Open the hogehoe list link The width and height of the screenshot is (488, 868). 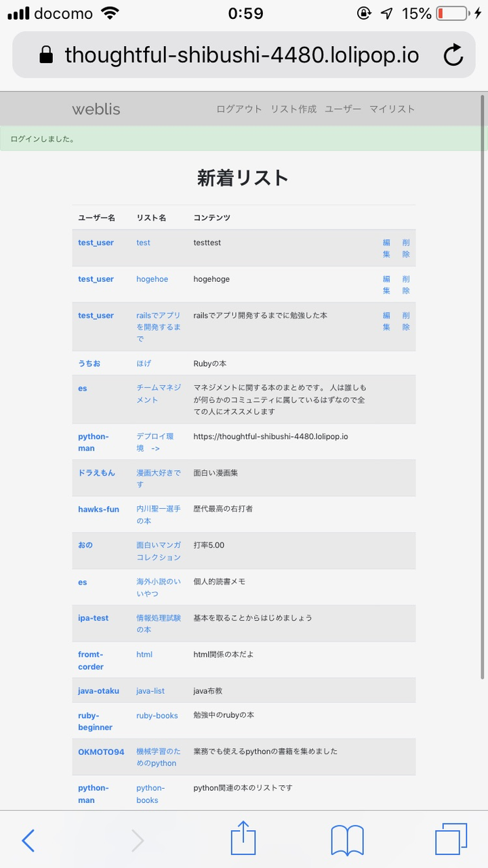pos(152,279)
